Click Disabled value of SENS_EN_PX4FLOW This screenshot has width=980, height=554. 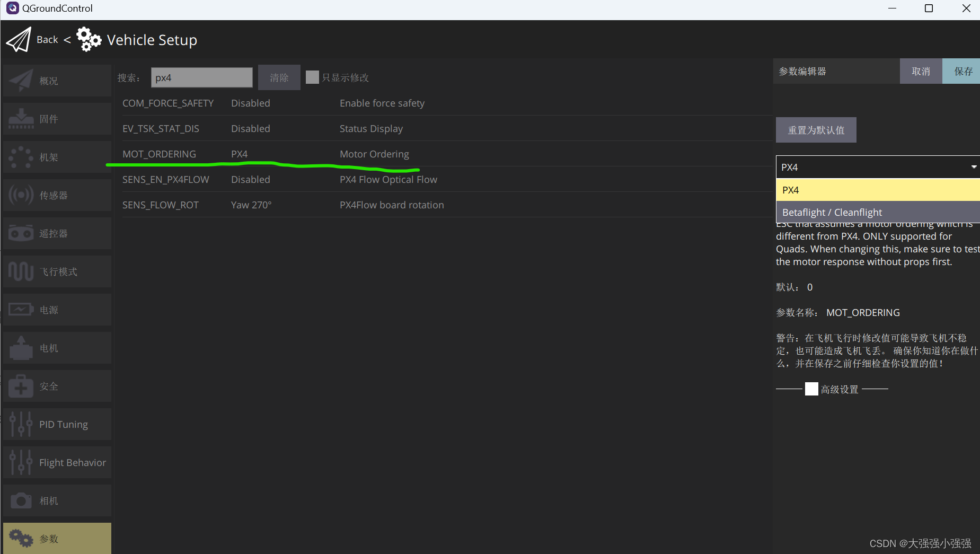pos(251,179)
